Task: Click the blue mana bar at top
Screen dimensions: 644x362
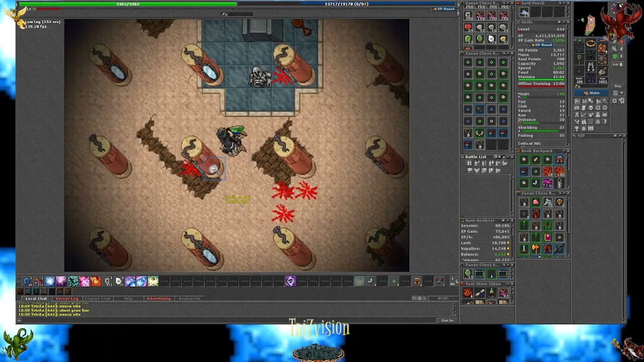Action: [x=347, y=4]
